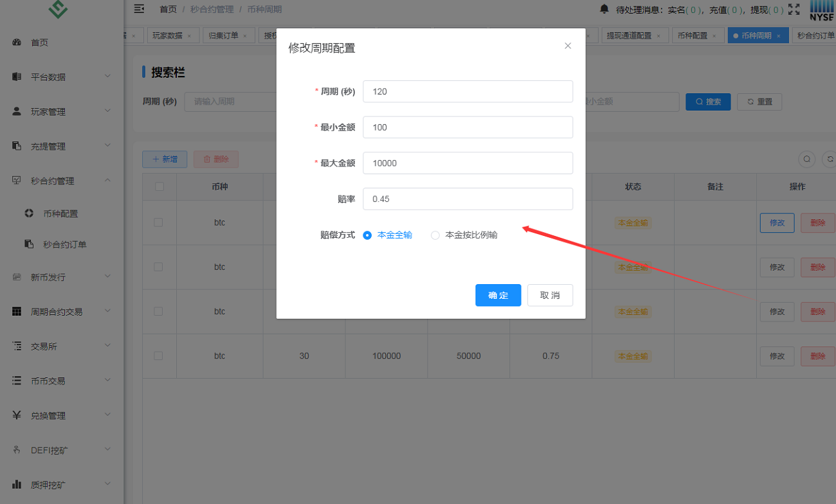Click the 确定 confirm button
836x504 pixels.
pos(498,295)
